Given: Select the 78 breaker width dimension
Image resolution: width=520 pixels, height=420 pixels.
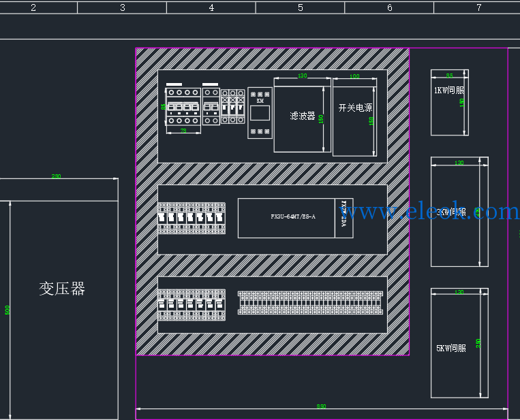Looking at the screenshot, I should (x=183, y=131).
